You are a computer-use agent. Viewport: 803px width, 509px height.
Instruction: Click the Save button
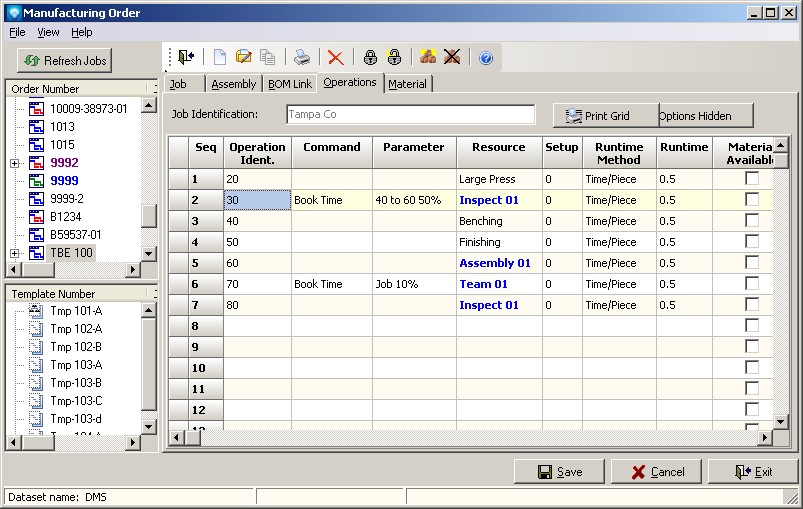point(559,472)
